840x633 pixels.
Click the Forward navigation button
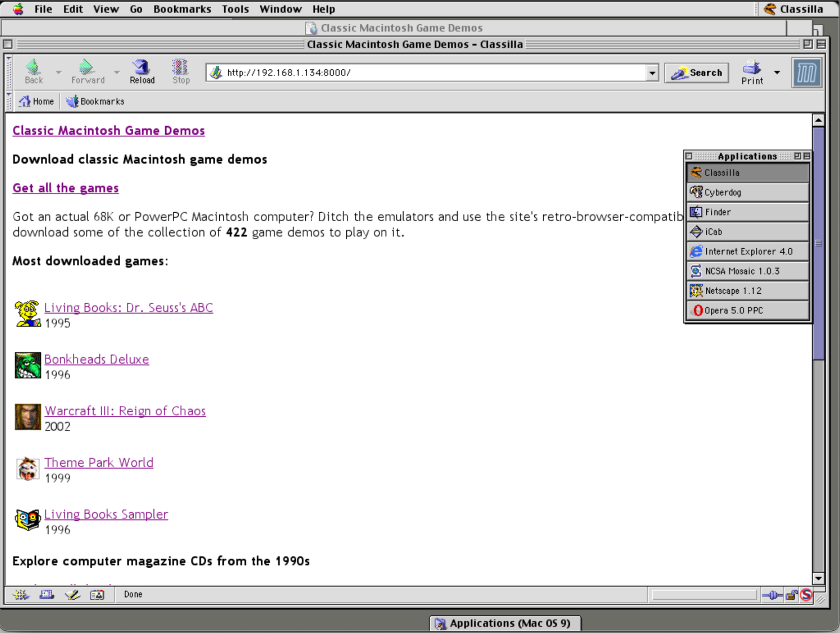[88, 71]
